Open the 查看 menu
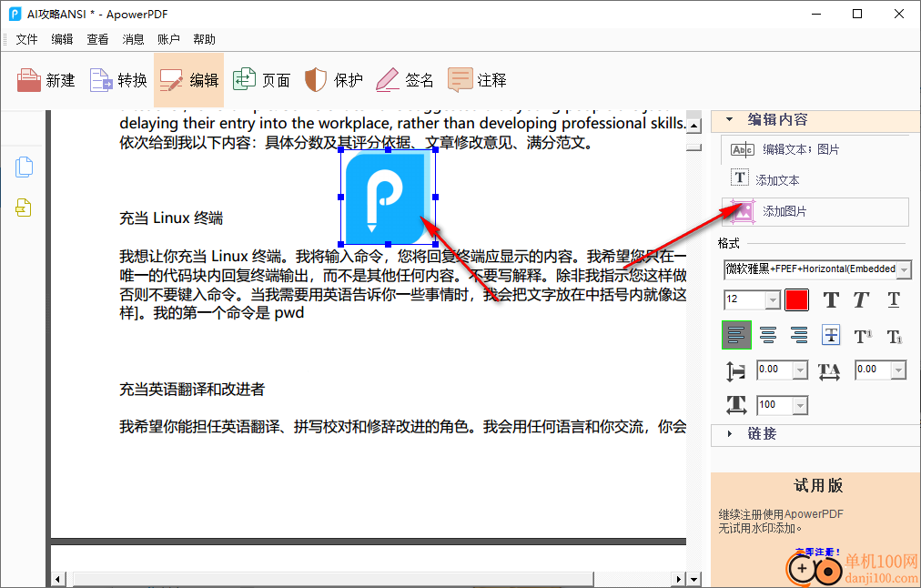The image size is (921, 588). [x=97, y=39]
